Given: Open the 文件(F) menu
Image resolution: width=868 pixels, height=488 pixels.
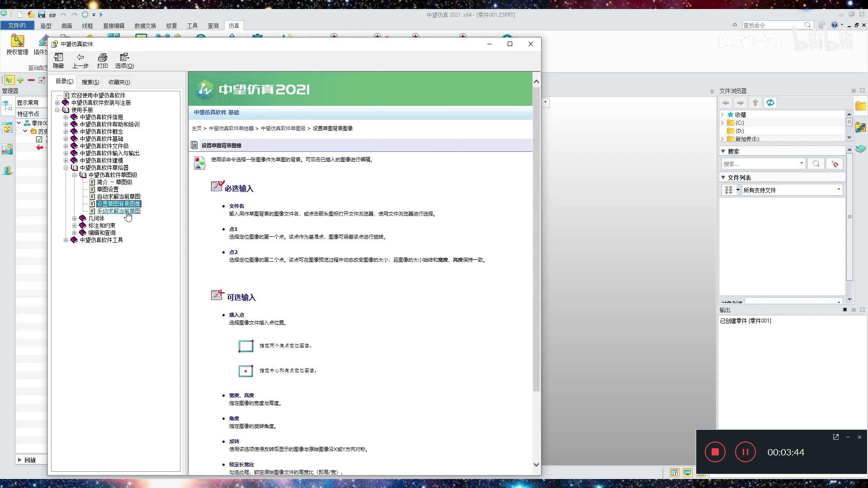Looking at the screenshot, I should (17, 25).
